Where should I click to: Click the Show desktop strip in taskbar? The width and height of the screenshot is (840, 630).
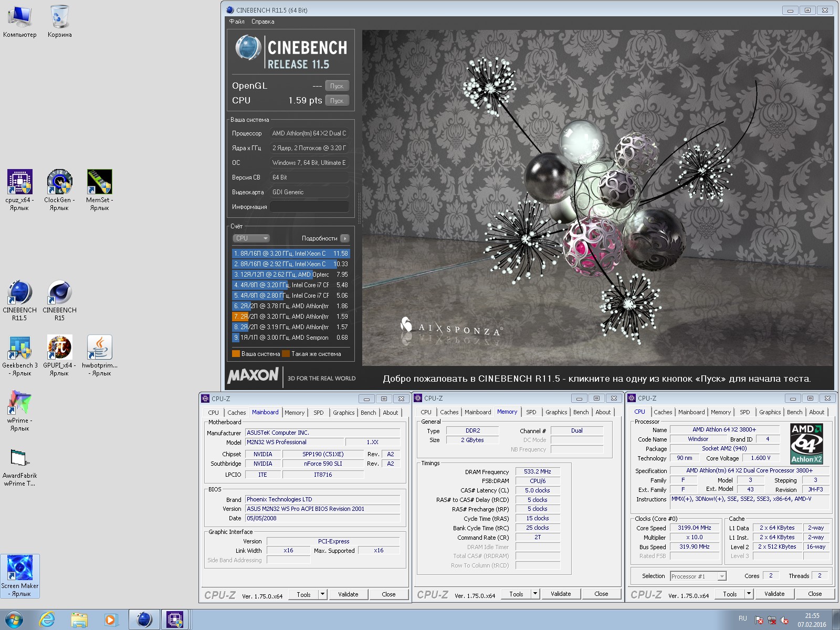(x=836, y=620)
